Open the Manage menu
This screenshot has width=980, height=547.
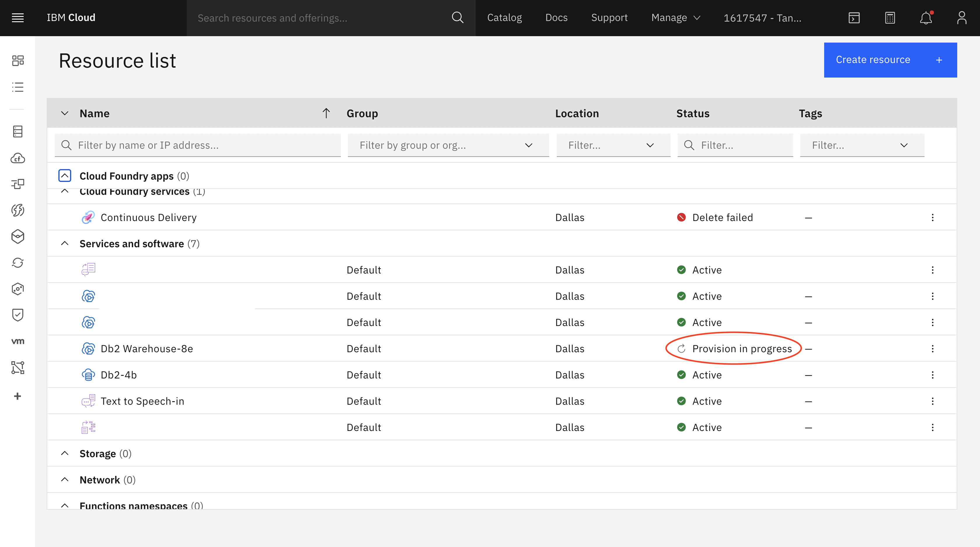click(x=675, y=18)
